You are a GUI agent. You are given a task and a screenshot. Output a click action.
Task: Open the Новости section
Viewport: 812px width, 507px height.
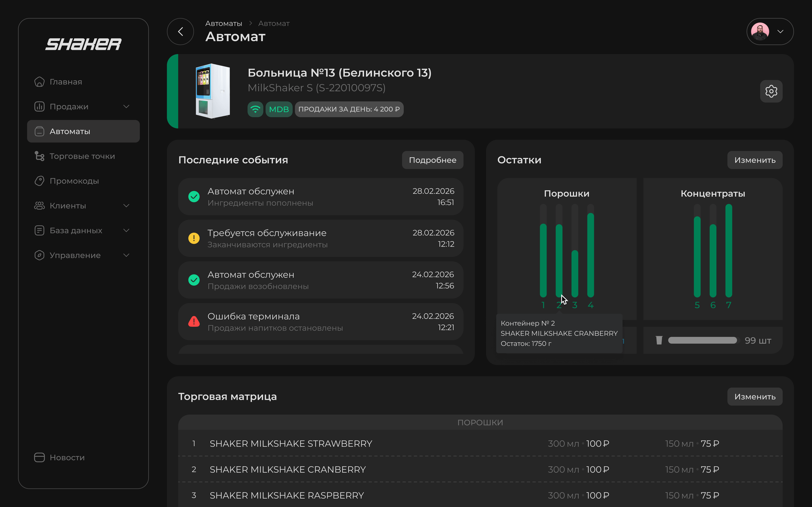click(67, 457)
